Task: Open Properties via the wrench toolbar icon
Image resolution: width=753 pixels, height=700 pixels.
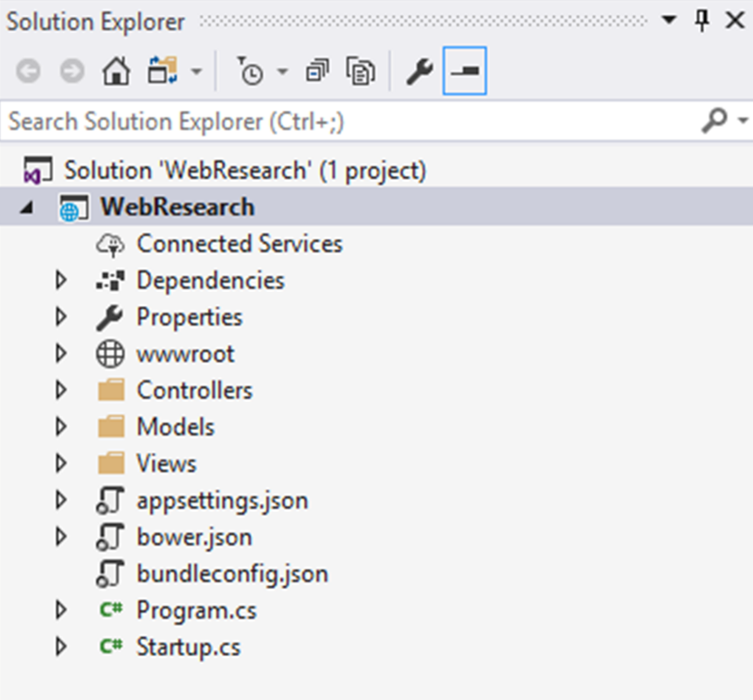Action: click(x=419, y=72)
